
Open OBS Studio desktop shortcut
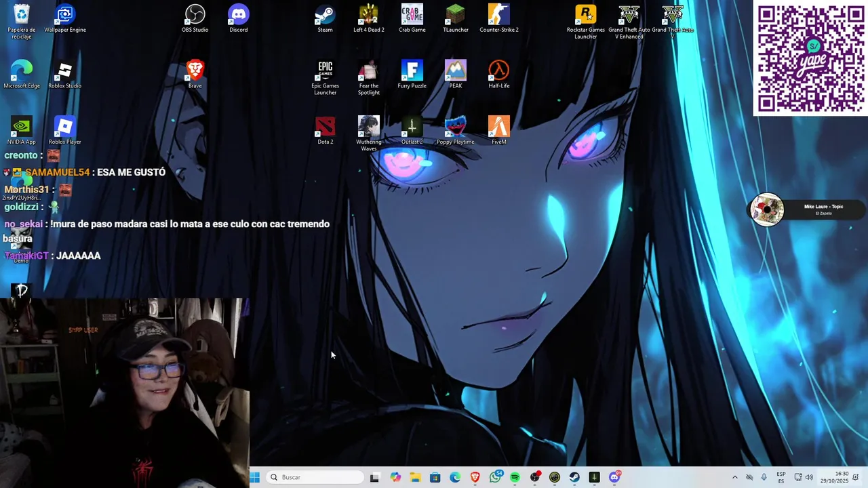pyautogui.click(x=195, y=18)
